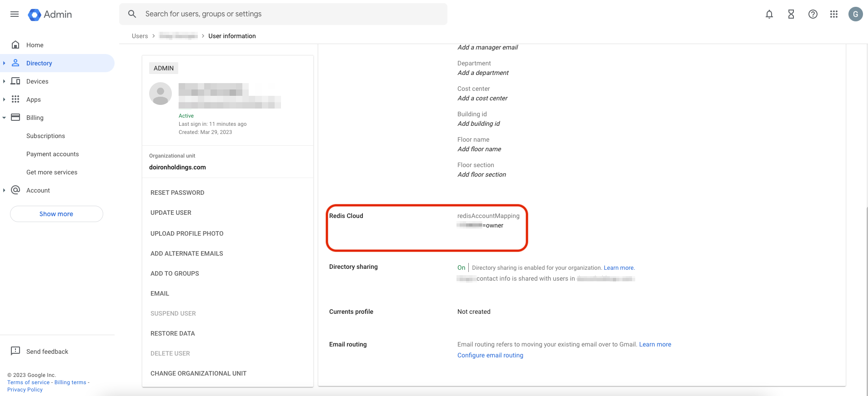Click the Send feedback icon
Viewport: 868px width, 396px height.
[x=15, y=351]
